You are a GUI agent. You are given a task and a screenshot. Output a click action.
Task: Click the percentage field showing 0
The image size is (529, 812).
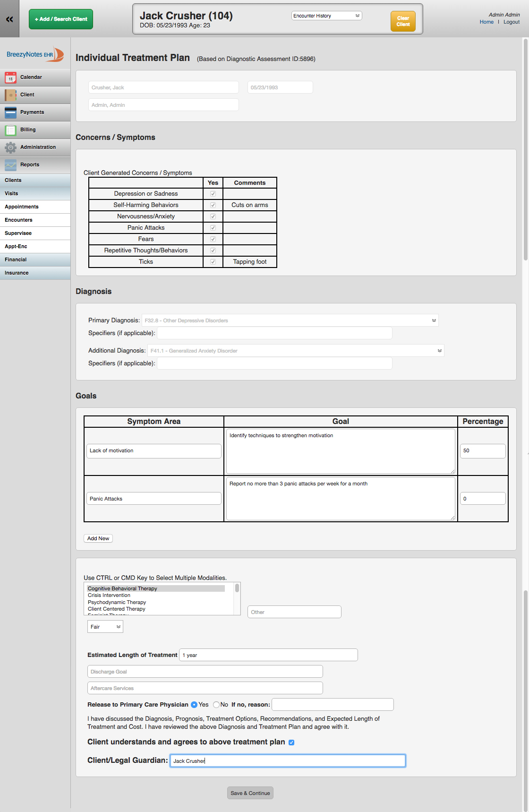tap(483, 499)
